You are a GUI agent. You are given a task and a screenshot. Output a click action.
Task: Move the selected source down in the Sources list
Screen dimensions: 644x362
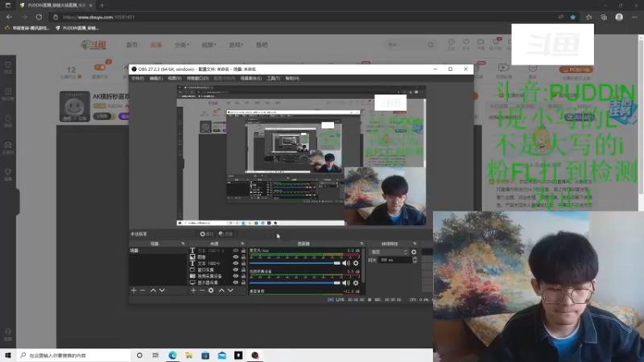coord(230,290)
